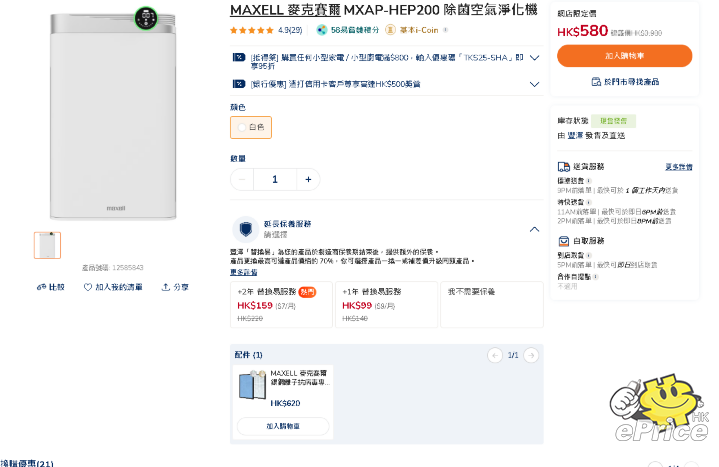This screenshot has height=467, width=719.
Task: Click the extended warranty shield icon
Action: point(245,229)
